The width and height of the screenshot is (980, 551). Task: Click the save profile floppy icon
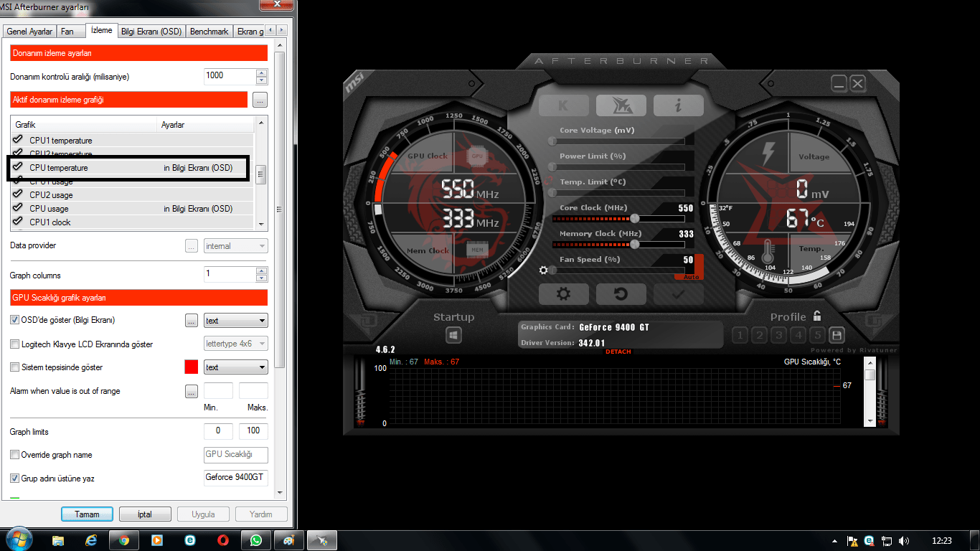(837, 335)
